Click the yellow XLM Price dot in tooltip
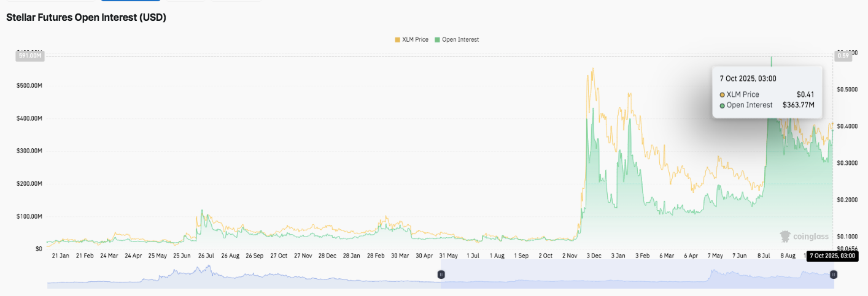 tap(723, 95)
